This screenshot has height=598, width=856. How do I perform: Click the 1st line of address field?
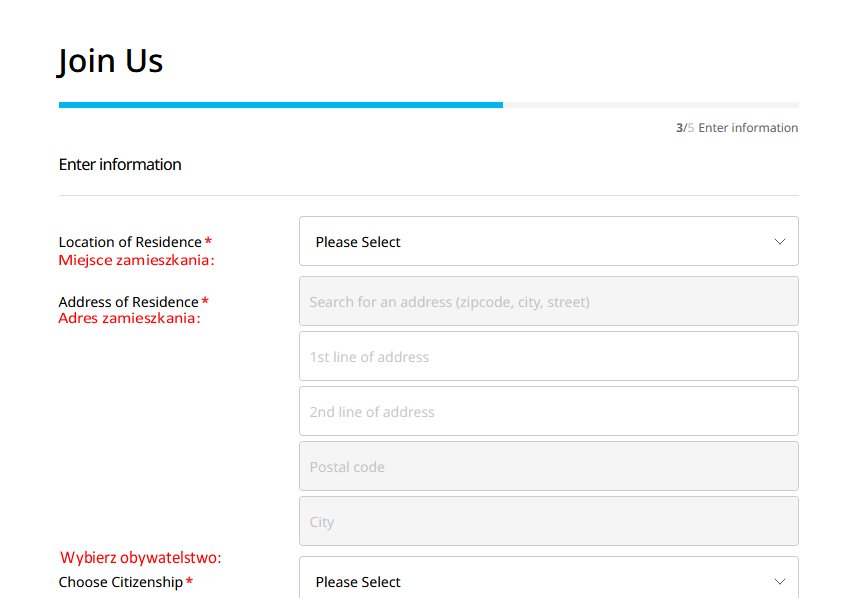[x=549, y=356]
